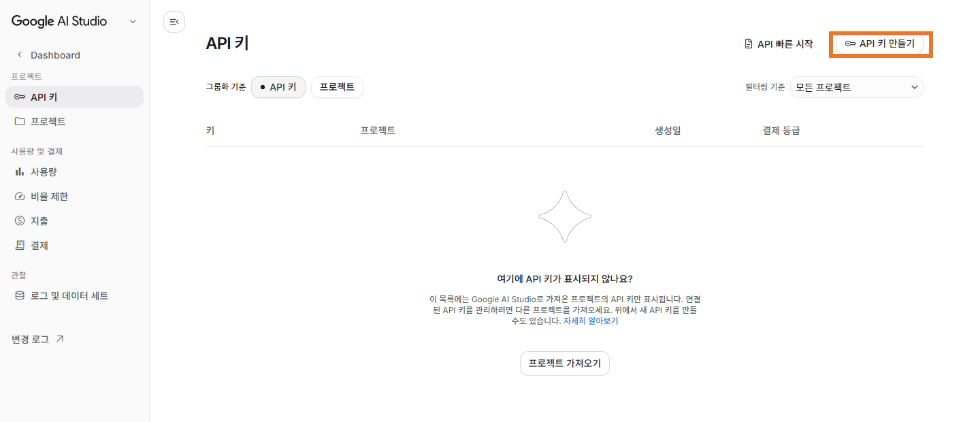Go to the 지출 page
980x422 pixels.
pyautogui.click(x=75, y=221)
